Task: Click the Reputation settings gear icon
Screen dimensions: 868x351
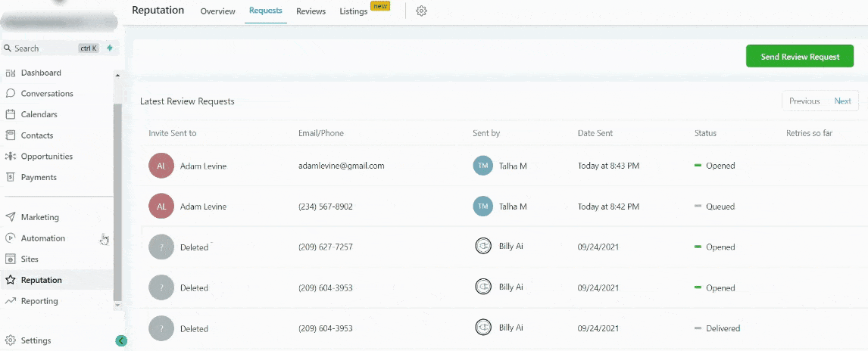Action: tap(422, 11)
